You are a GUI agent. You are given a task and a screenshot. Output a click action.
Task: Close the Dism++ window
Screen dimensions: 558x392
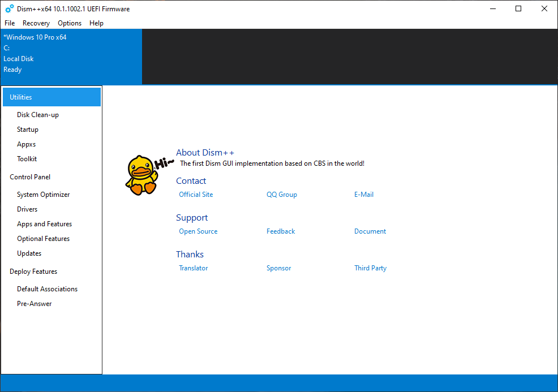point(544,8)
